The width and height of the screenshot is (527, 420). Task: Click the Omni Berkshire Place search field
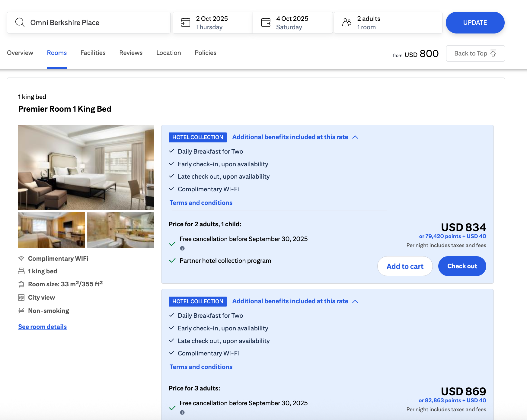[89, 23]
